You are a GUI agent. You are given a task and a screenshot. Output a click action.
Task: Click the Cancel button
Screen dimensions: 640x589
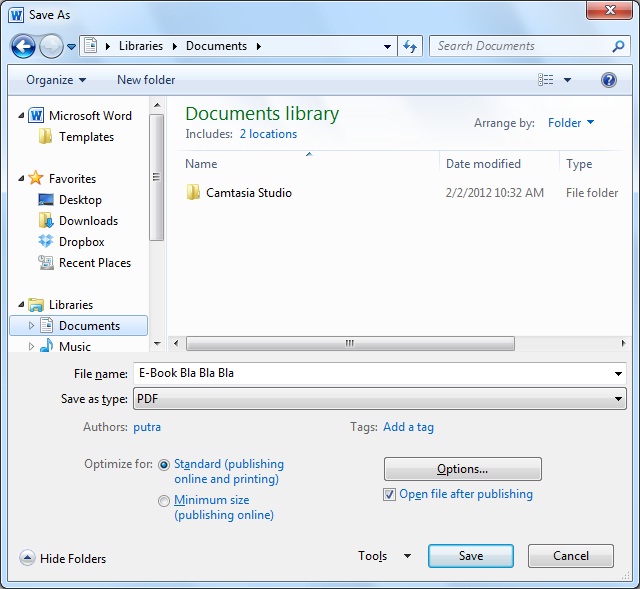[x=571, y=556]
